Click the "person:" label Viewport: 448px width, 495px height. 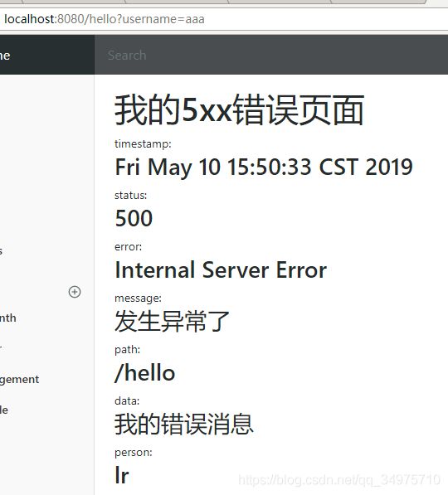(x=134, y=453)
